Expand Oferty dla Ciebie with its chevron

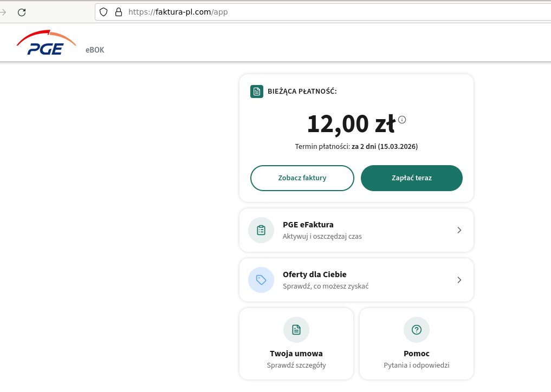(x=459, y=280)
